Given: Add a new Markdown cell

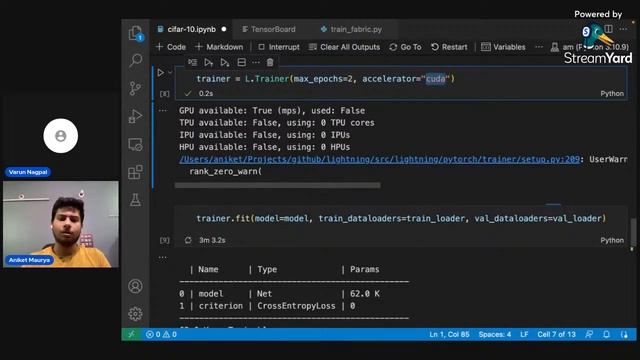Looking at the screenshot, I should [x=219, y=47].
